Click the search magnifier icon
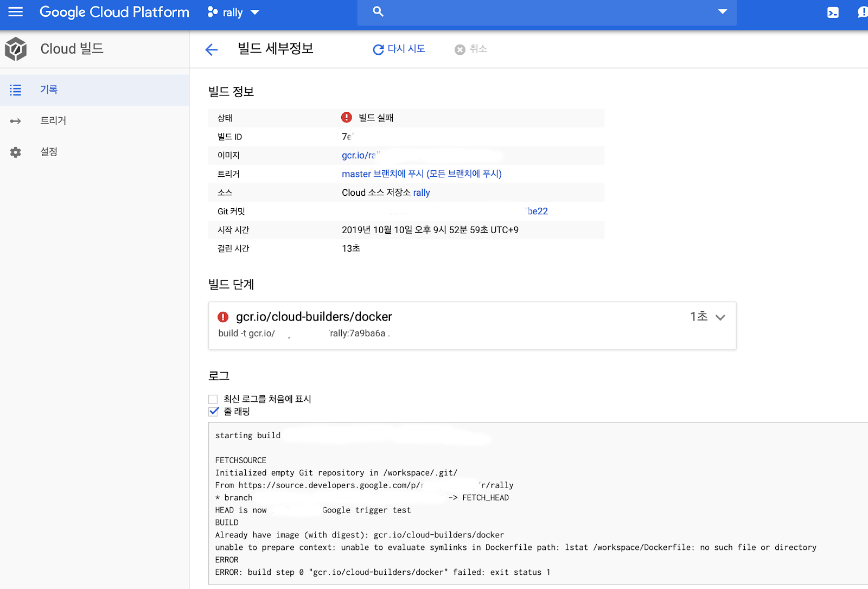This screenshot has height=589, width=868. tap(378, 11)
